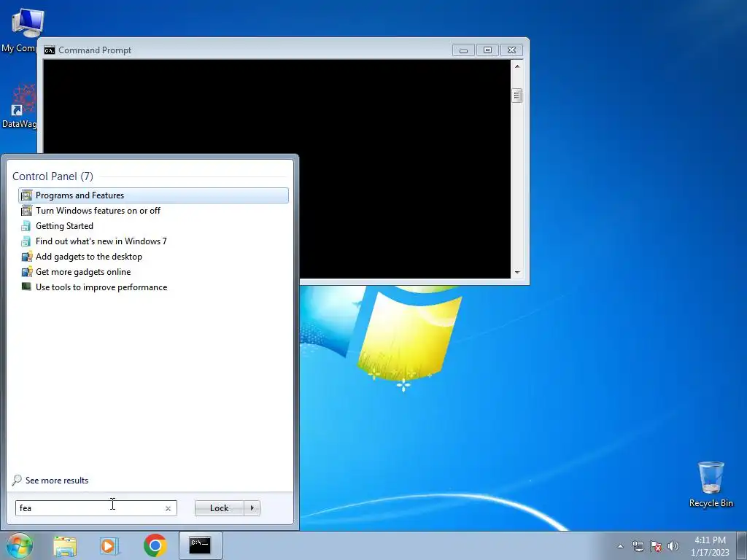The width and height of the screenshot is (747, 560).
Task: Click the What's new in Windows 7 icon
Action: 27,241
